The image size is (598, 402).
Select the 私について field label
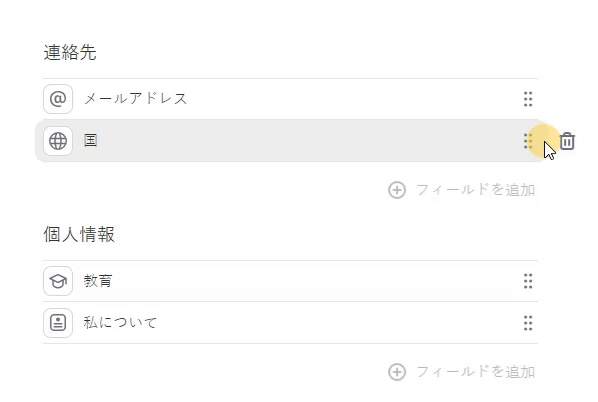pos(120,323)
